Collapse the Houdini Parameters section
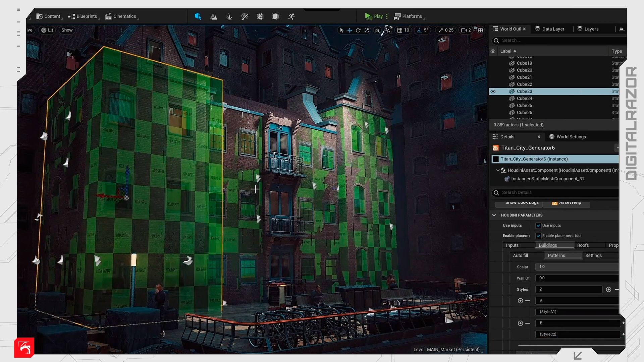The image size is (644, 362). (494, 215)
